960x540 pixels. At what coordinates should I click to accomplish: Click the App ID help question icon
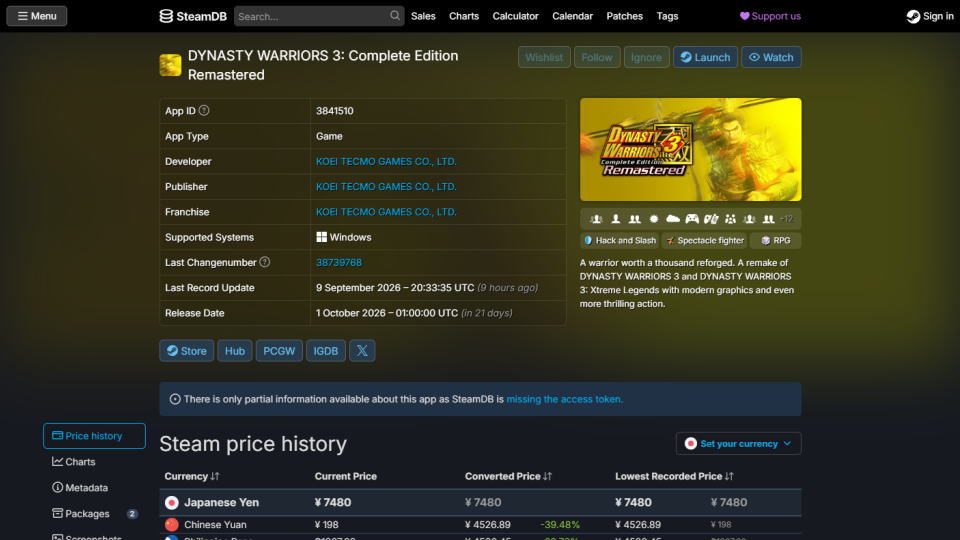204,110
